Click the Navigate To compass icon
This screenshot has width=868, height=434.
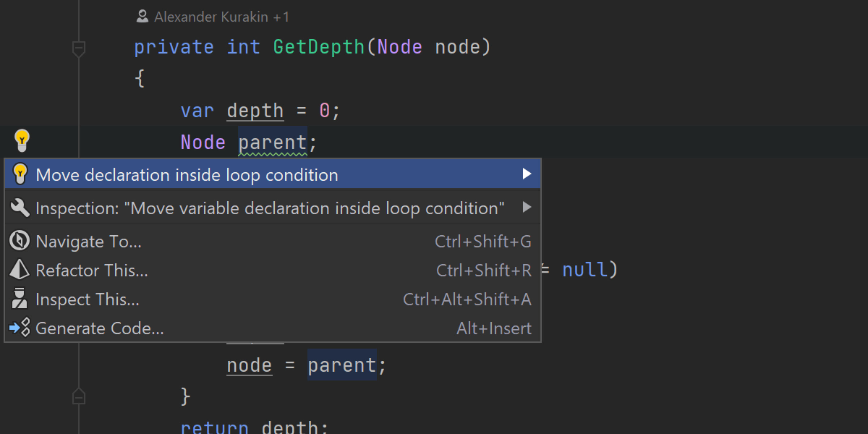coord(20,241)
